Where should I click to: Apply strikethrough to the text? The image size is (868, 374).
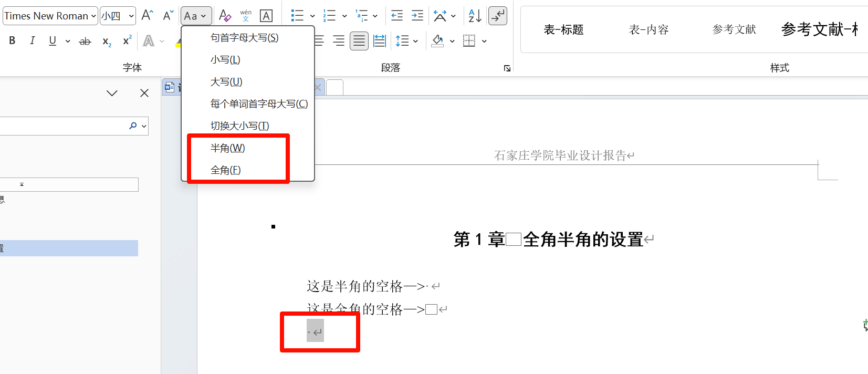[85, 41]
